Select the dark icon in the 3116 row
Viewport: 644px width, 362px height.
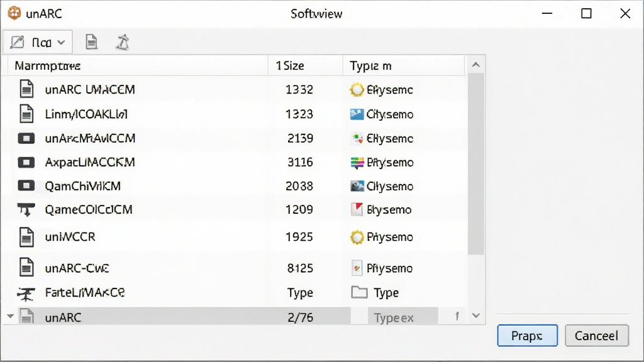coord(26,163)
